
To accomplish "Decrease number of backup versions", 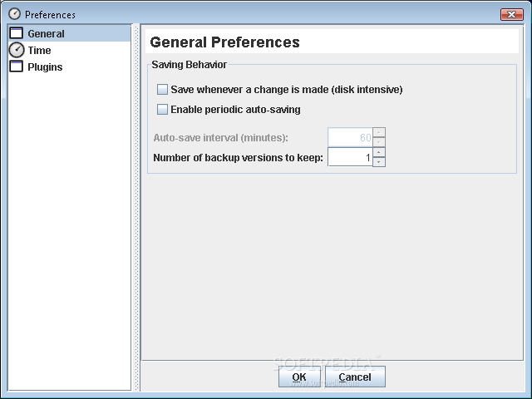I will 379,161.
